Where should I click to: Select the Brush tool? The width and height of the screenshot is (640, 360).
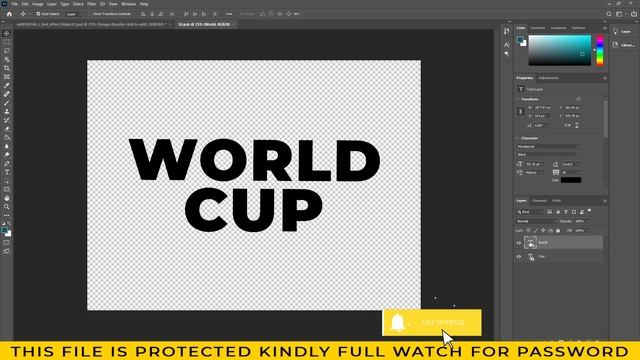click(x=7, y=102)
